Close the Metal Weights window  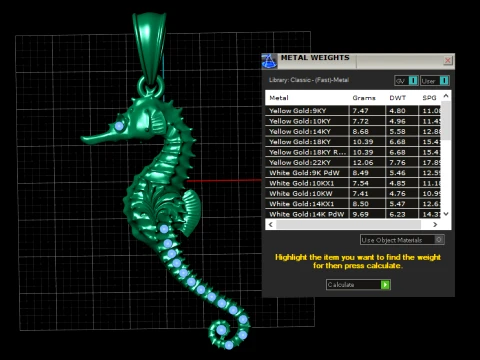coord(448,60)
